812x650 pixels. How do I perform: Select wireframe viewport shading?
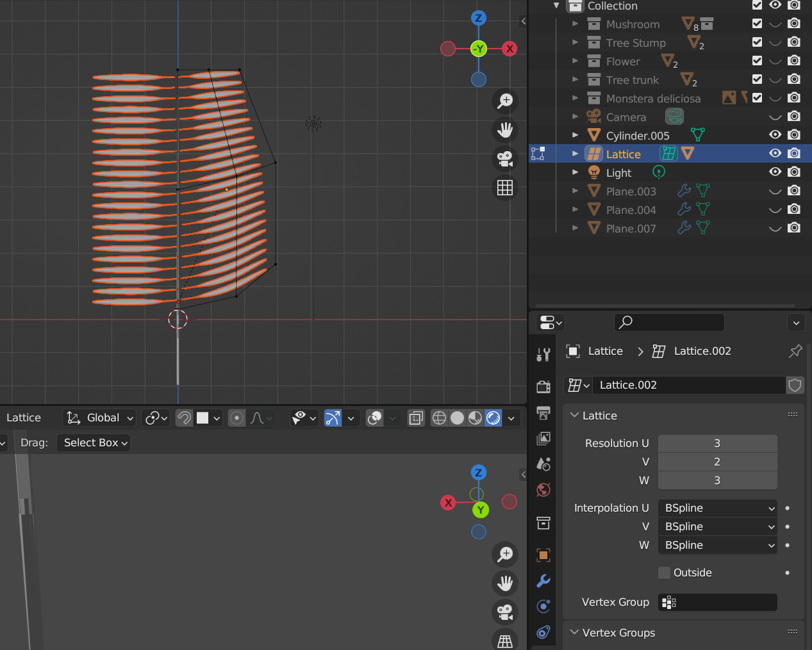click(x=439, y=418)
